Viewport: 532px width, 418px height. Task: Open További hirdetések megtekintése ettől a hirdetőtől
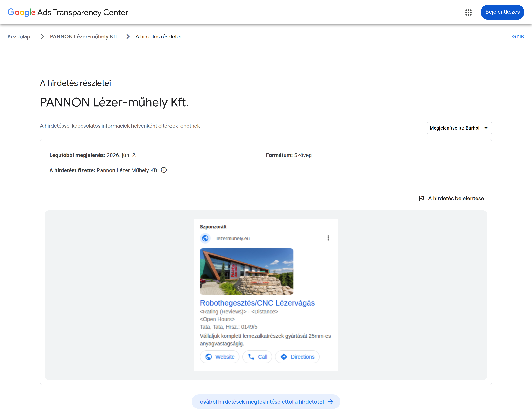(266, 402)
